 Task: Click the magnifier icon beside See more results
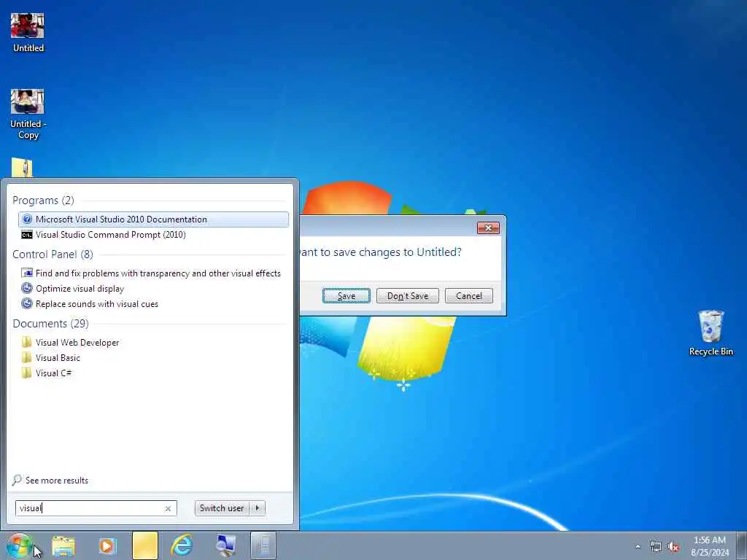click(17, 480)
